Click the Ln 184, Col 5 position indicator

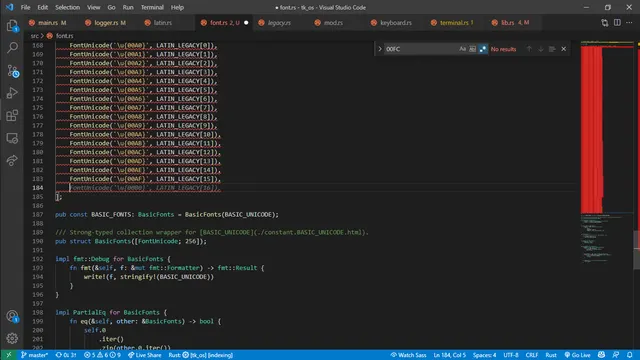click(449, 355)
